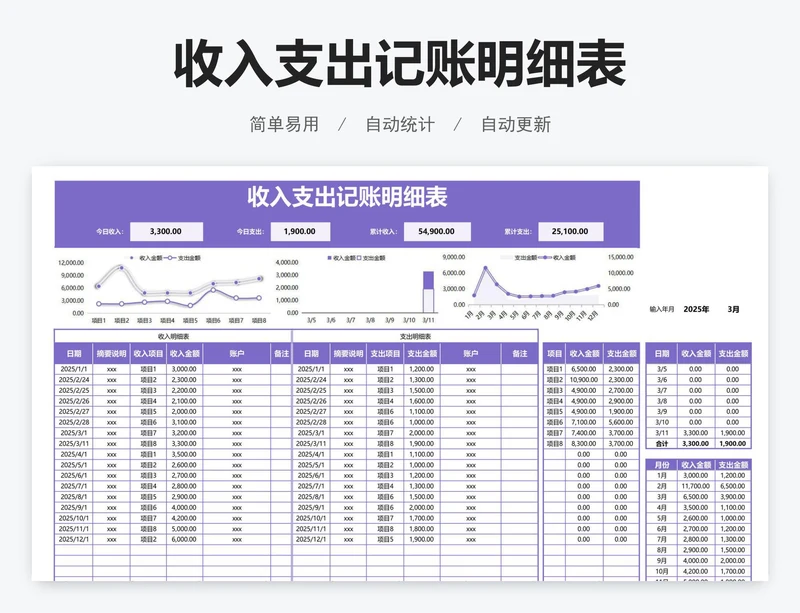Click the large black heading 收入支出记账明细表
This screenshot has height=613, width=800.
tap(400, 64)
